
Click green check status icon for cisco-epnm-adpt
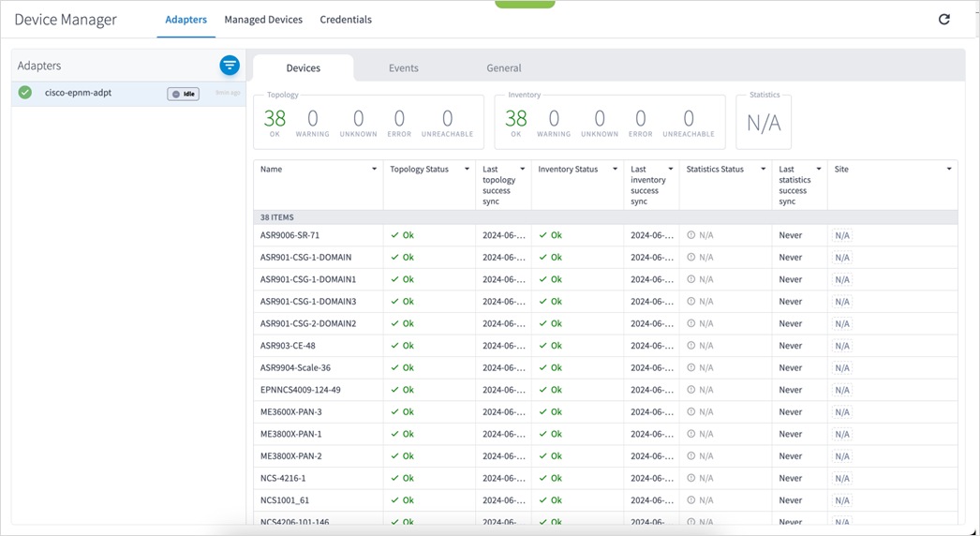click(x=25, y=93)
